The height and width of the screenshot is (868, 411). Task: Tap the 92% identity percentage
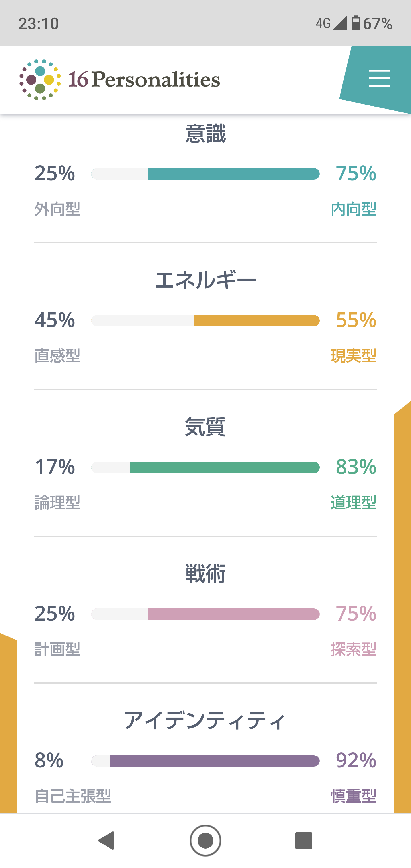coord(356,761)
